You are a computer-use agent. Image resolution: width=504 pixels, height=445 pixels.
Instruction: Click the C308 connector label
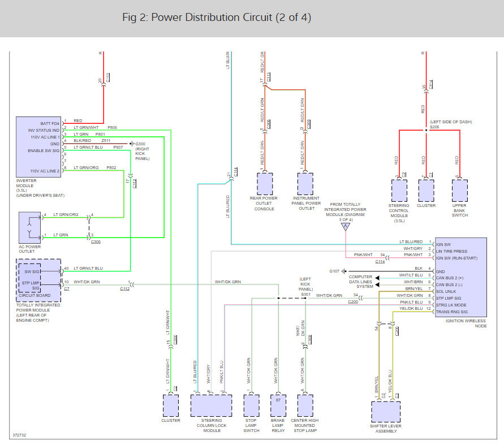(309, 339)
